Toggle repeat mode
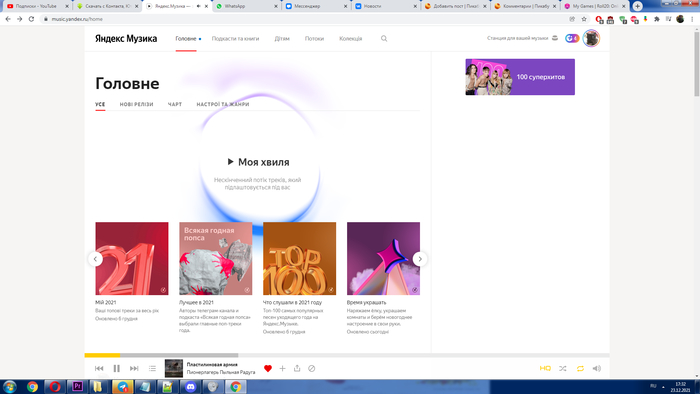700x394 pixels. click(580, 368)
